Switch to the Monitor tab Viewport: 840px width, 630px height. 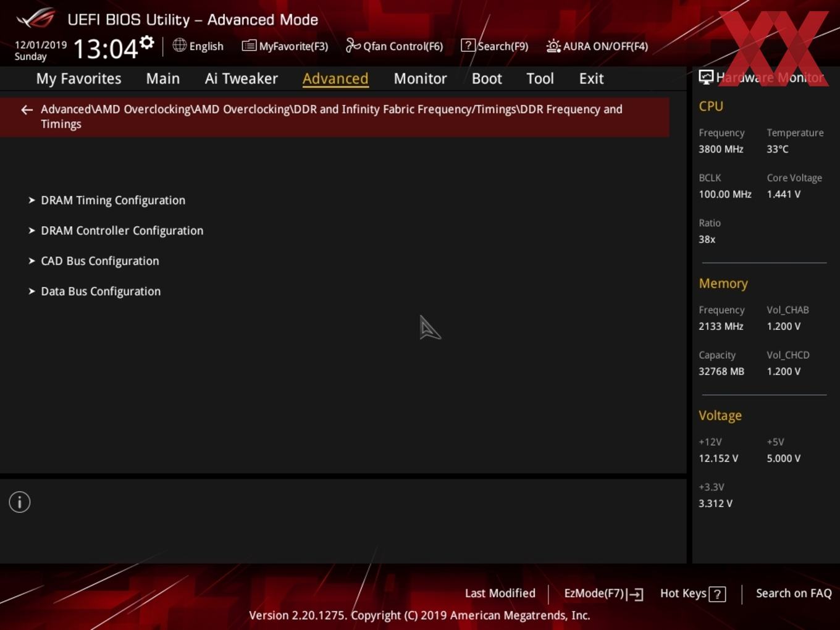pyautogui.click(x=420, y=78)
